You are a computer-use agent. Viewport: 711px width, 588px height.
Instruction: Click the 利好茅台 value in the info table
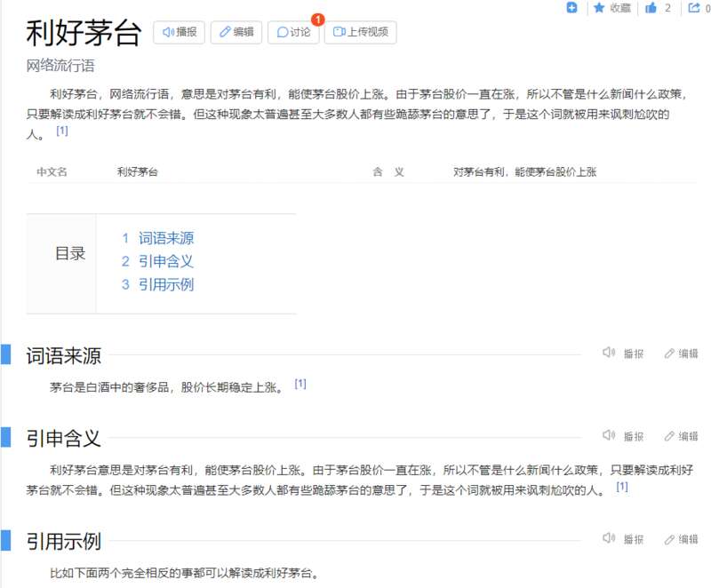tap(138, 172)
